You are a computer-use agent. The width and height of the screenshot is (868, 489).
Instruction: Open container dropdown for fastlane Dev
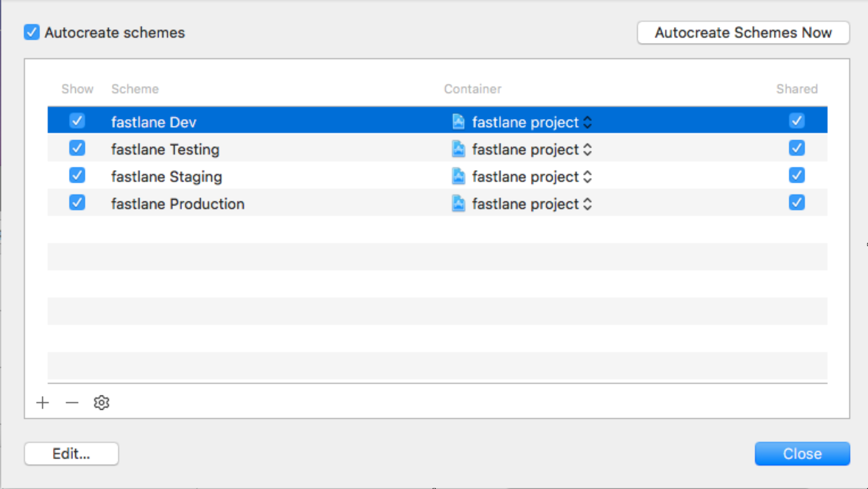tap(587, 122)
